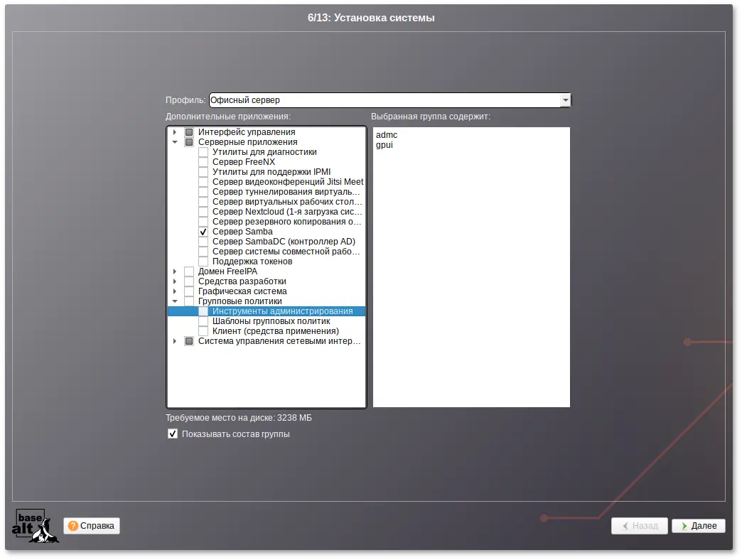The width and height of the screenshot is (742, 560).
Task: Check Клиент (средства применения) checkbox
Action: pos(203,331)
